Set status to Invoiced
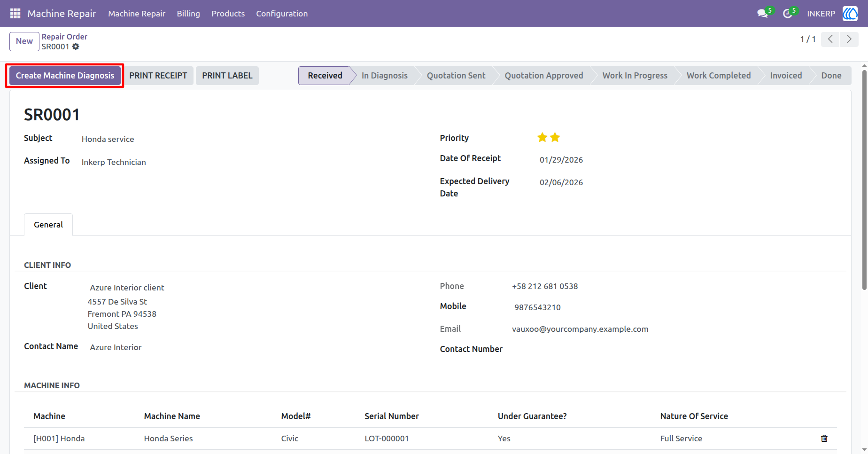 [786, 76]
